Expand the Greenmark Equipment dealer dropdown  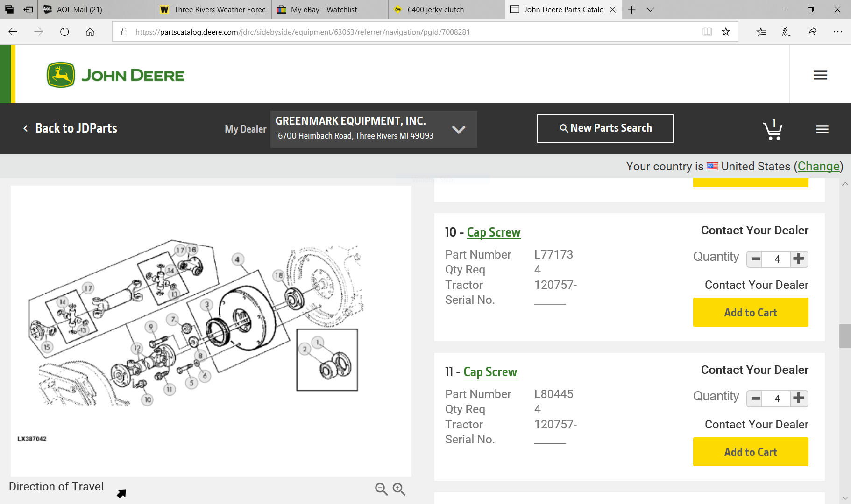pyautogui.click(x=459, y=129)
